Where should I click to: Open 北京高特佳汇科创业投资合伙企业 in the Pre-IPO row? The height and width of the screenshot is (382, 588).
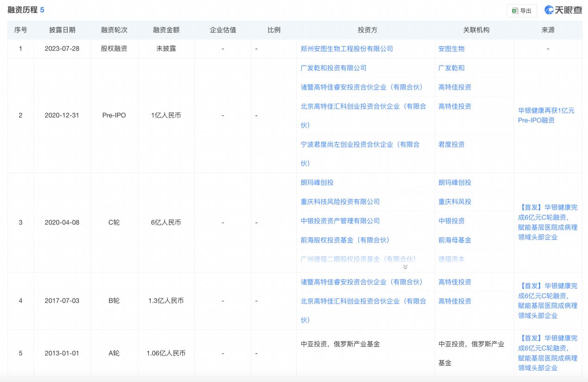tap(363, 115)
